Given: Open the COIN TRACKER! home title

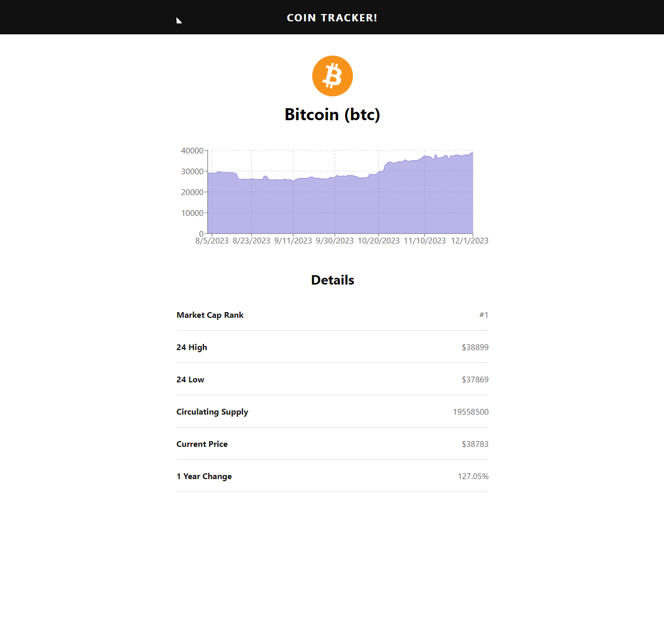Looking at the screenshot, I should [332, 18].
